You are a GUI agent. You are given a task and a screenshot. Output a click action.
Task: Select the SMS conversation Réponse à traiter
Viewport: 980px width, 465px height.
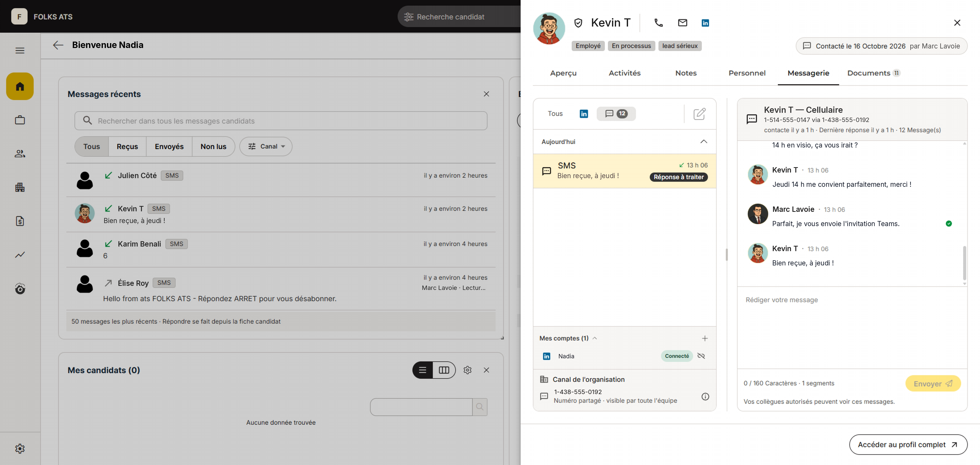click(x=624, y=171)
